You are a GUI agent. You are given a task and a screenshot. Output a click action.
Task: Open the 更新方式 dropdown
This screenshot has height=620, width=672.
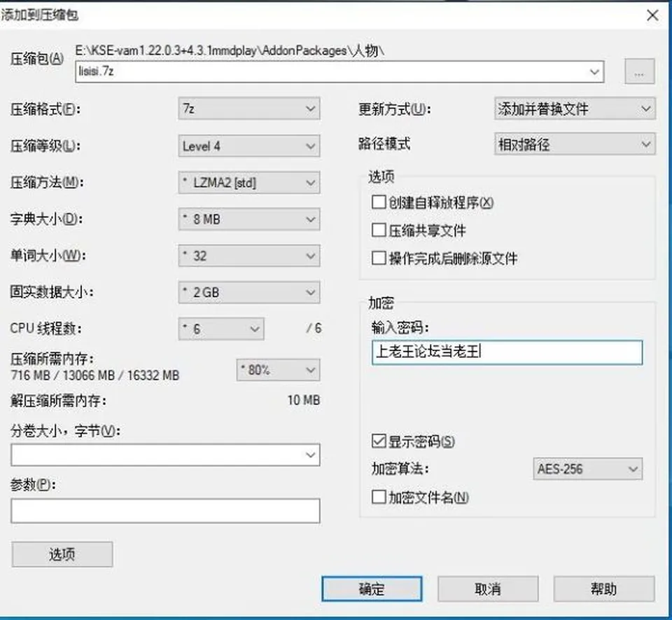tap(575, 109)
